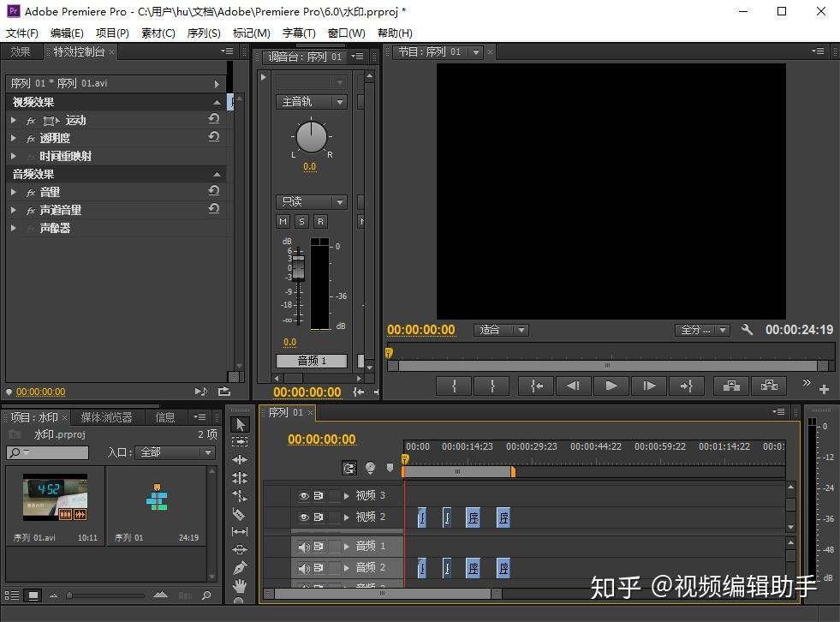Enable record on mixer track R
Viewport: 840px width, 622px height.
click(320, 221)
